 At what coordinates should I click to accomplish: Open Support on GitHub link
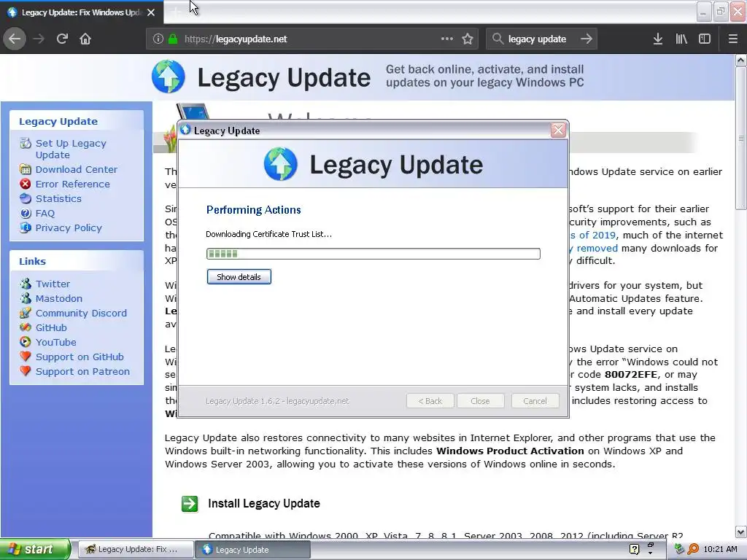coord(80,357)
